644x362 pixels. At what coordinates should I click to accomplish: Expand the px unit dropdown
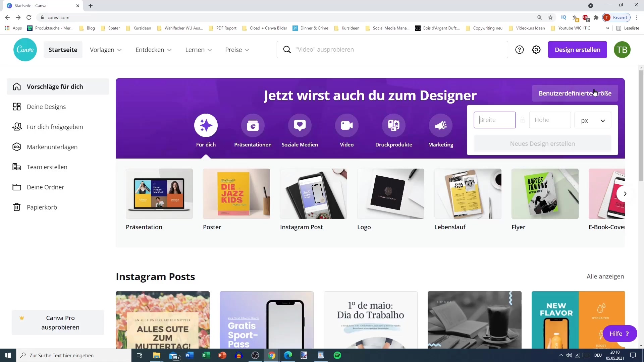(x=593, y=120)
